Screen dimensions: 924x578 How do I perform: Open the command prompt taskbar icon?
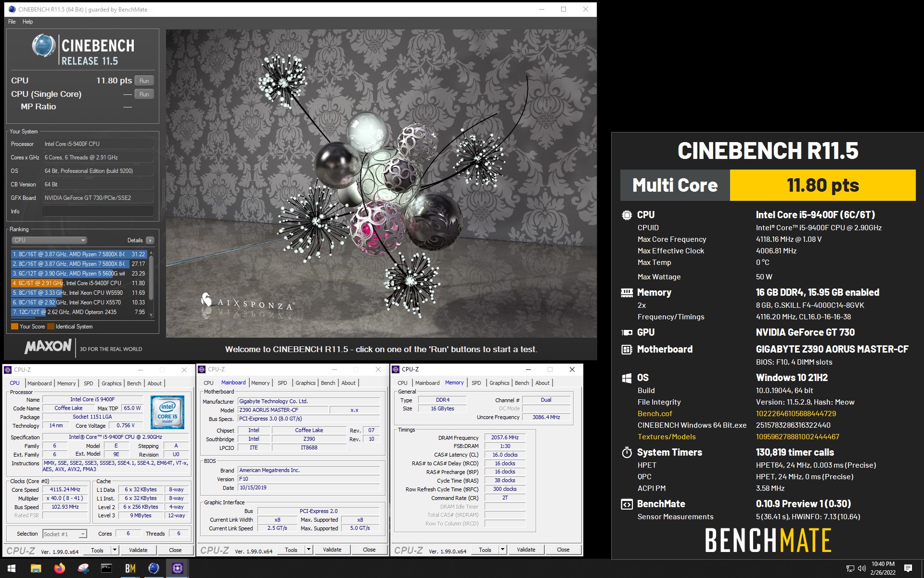(x=106, y=568)
